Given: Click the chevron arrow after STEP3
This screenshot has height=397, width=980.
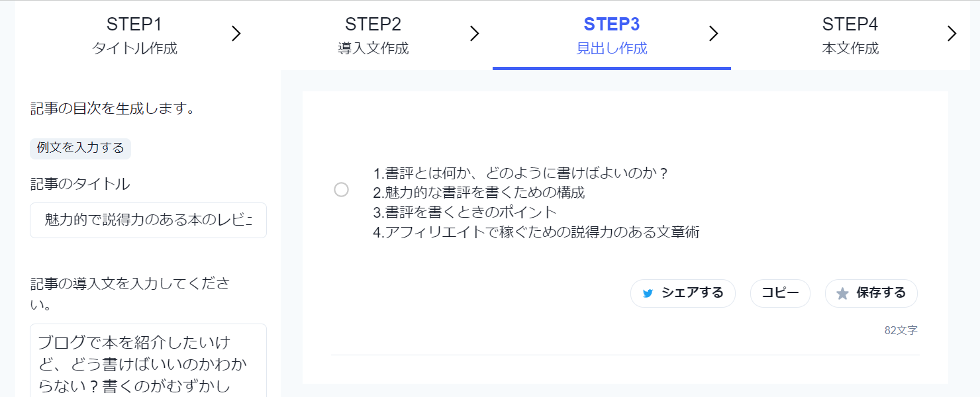Looking at the screenshot, I should click(x=713, y=34).
